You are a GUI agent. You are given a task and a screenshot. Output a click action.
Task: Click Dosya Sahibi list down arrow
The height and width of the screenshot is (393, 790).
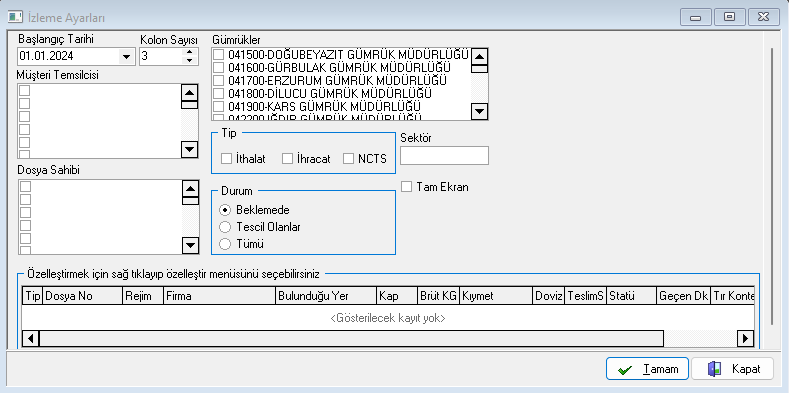190,245
